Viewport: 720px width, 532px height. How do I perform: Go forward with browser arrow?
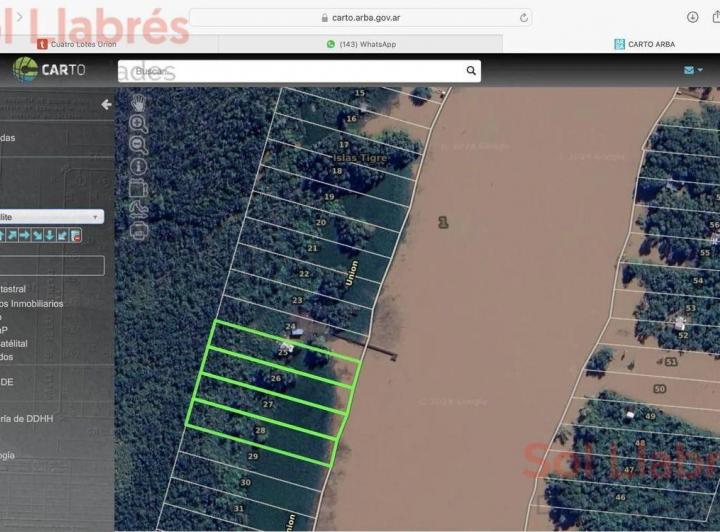coord(19,17)
